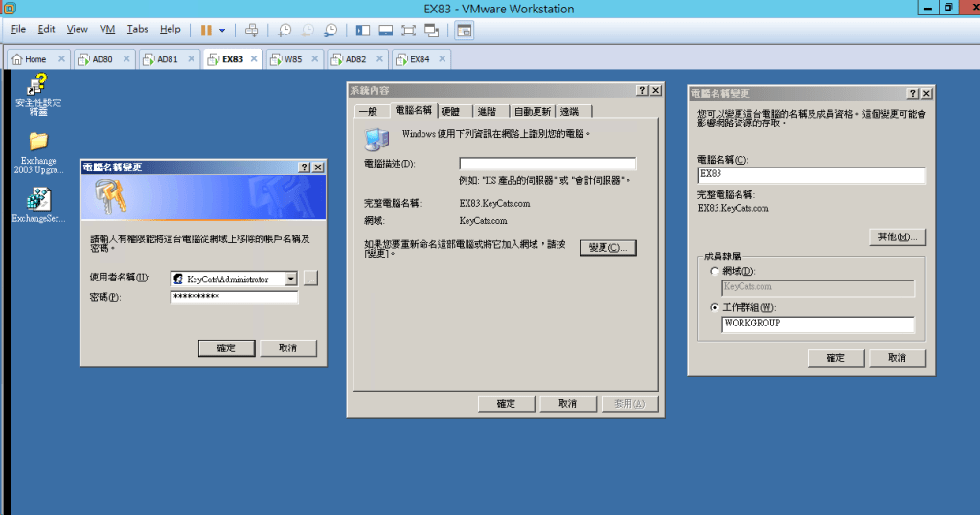Expand the 使用者名稱 username dropdown
The image size is (980, 515).
coord(291,279)
